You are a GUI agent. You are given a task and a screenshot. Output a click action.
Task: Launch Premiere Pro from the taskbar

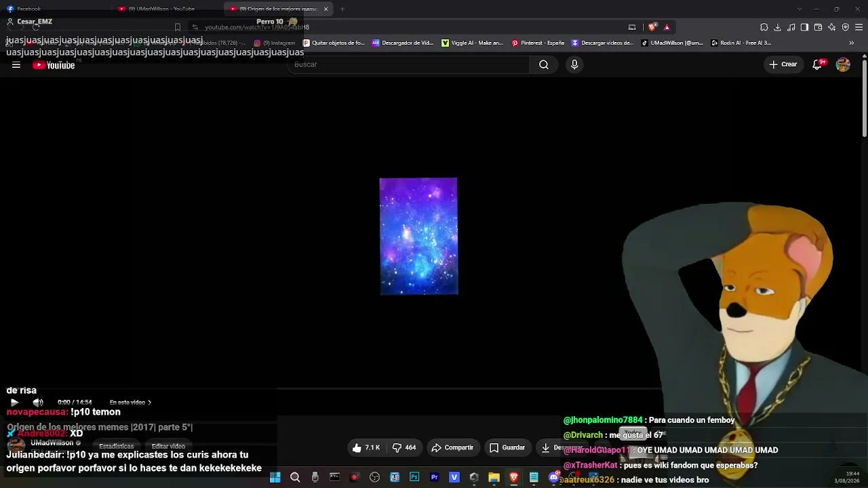click(434, 478)
